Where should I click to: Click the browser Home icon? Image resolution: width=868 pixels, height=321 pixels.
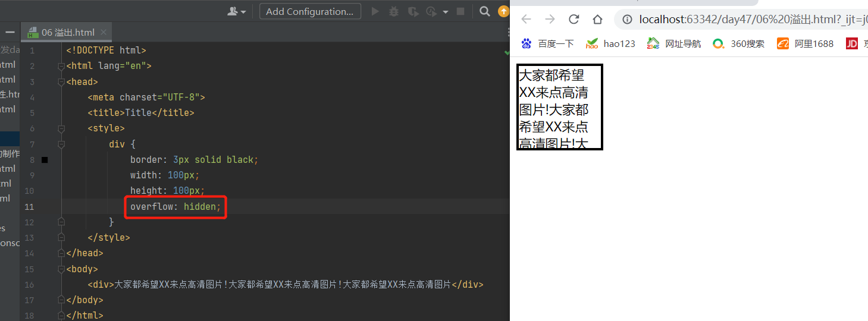point(598,19)
